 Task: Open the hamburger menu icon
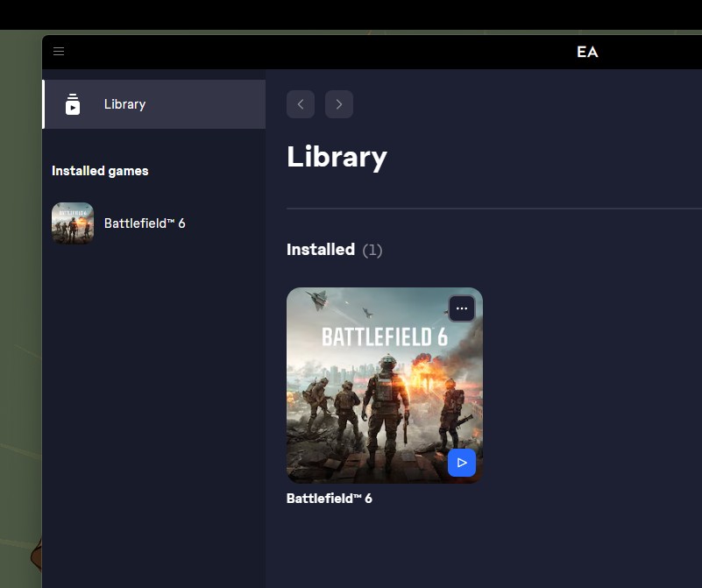click(59, 52)
